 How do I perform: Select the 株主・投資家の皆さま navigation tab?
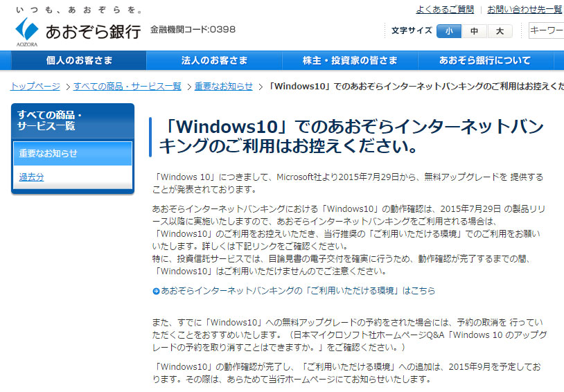(350, 60)
